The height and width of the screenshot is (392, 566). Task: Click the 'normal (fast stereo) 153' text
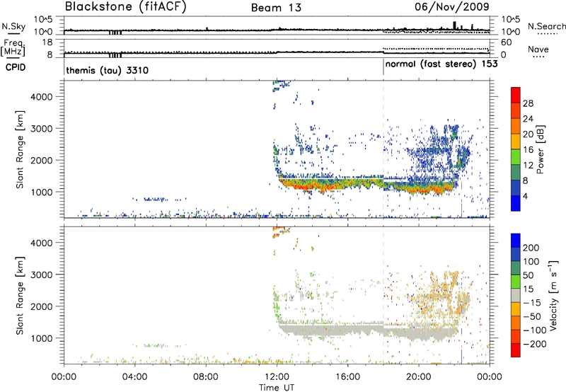(441, 64)
